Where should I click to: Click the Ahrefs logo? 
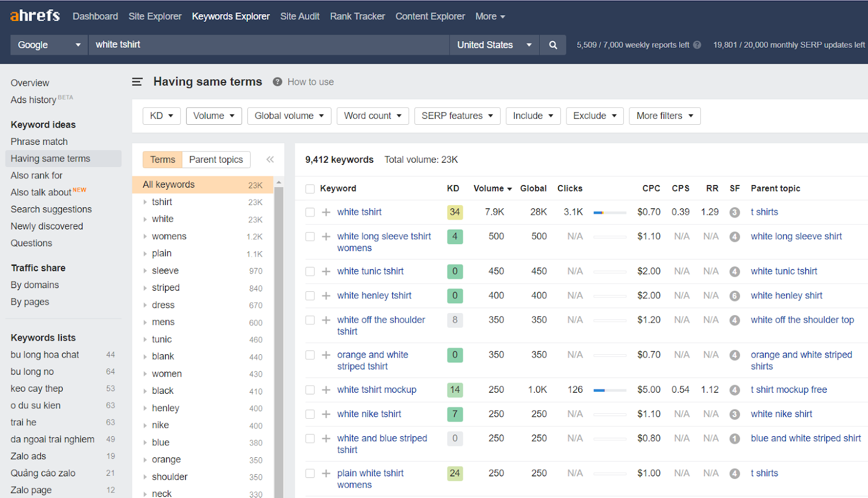click(x=35, y=16)
